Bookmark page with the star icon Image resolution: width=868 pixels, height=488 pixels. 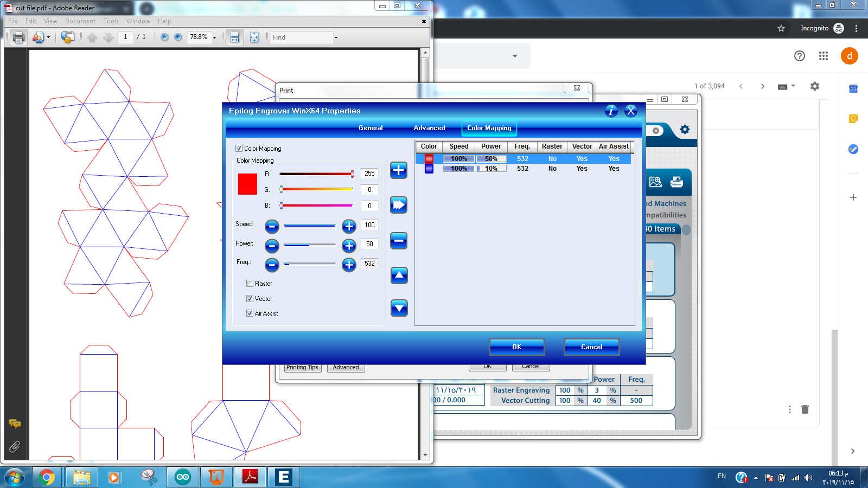[x=781, y=28]
